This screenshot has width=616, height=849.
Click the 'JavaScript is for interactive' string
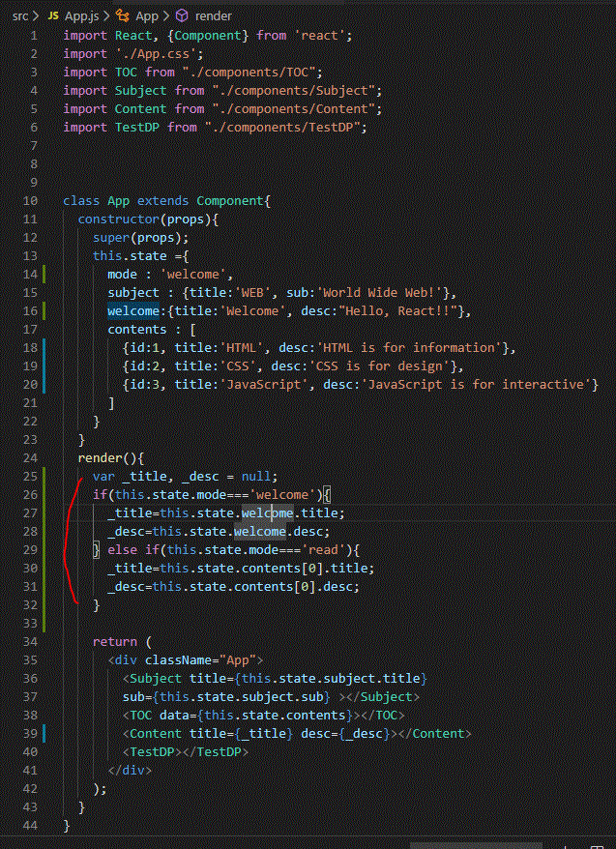tap(477, 385)
